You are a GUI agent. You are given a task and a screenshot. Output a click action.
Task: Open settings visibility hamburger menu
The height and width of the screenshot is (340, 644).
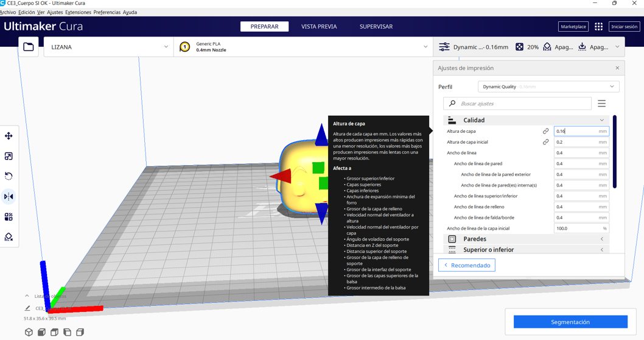(x=602, y=104)
